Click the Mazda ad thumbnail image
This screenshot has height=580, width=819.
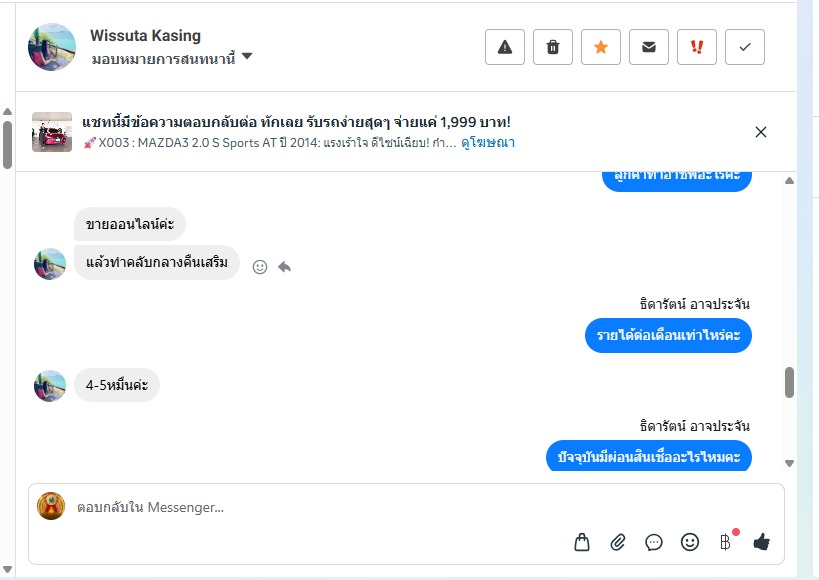coord(52,132)
